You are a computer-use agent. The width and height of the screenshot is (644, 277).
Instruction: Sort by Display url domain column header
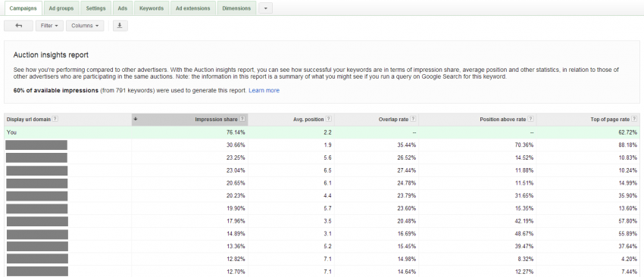[x=29, y=120]
